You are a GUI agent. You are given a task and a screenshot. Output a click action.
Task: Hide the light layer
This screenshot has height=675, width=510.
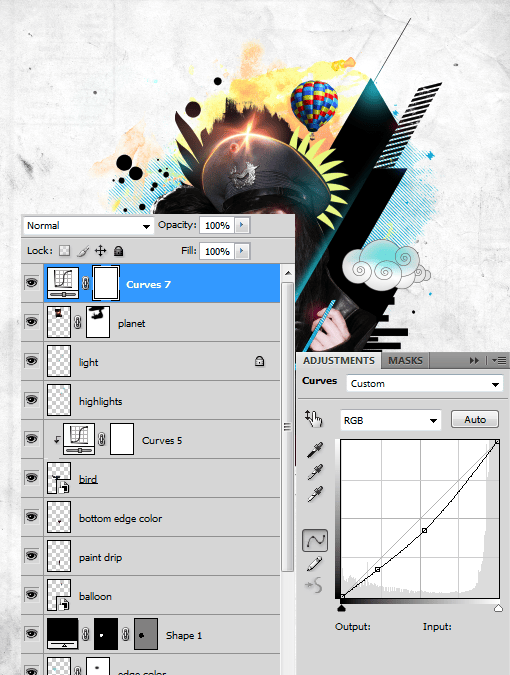point(31,361)
